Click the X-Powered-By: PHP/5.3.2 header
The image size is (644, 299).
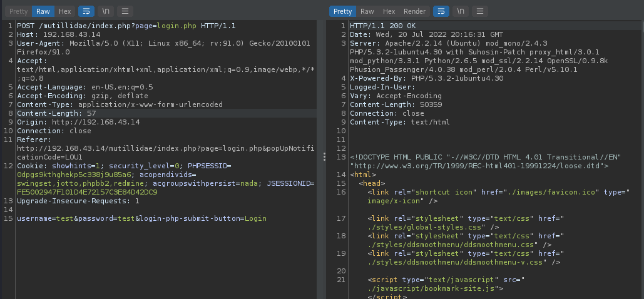(426, 78)
